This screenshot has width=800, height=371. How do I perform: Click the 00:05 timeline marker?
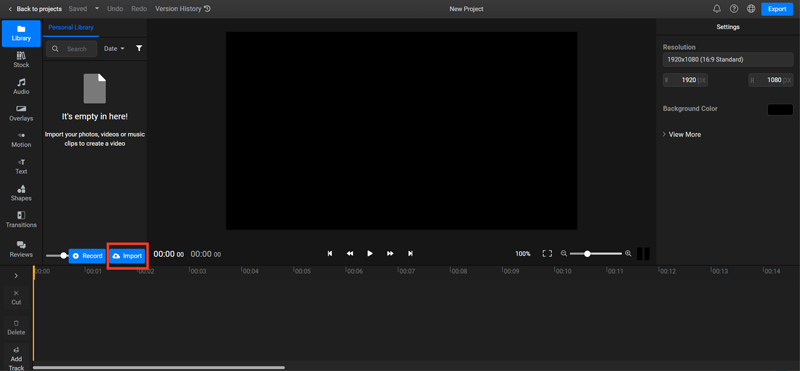(x=303, y=271)
